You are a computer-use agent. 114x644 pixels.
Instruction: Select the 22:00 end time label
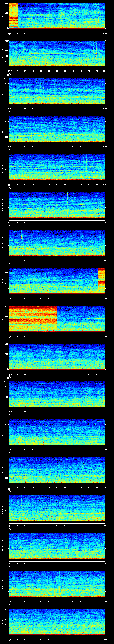click(x=105, y=298)
